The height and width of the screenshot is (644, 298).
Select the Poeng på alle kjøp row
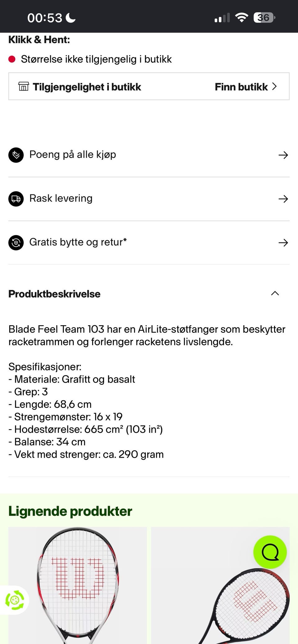click(149, 155)
